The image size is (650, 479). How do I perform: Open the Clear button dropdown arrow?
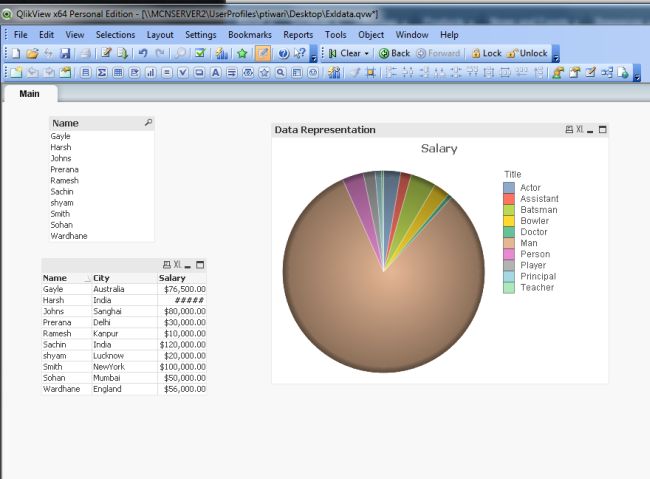(366, 53)
